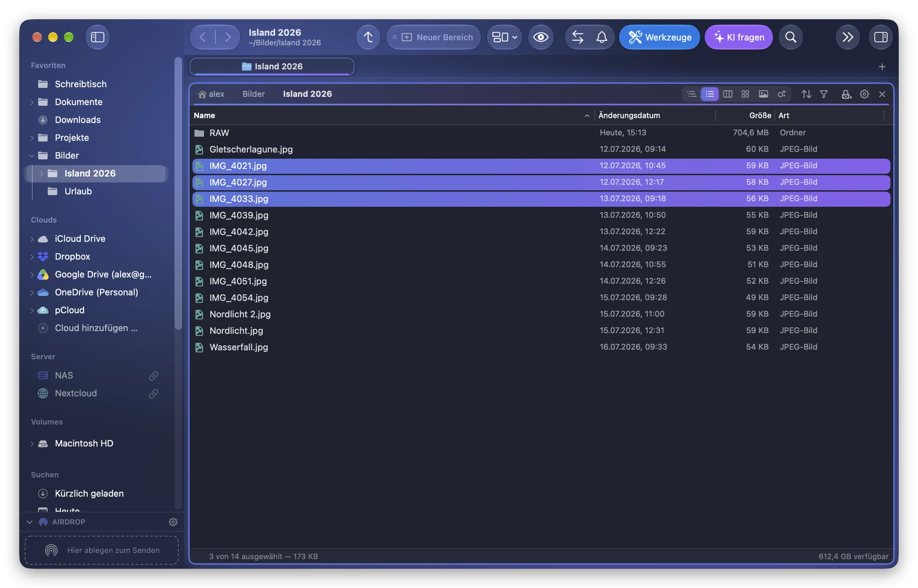This screenshot has width=918, height=588.
Task: Toggle the right inspector panel
Action: [x=881, y=37]
